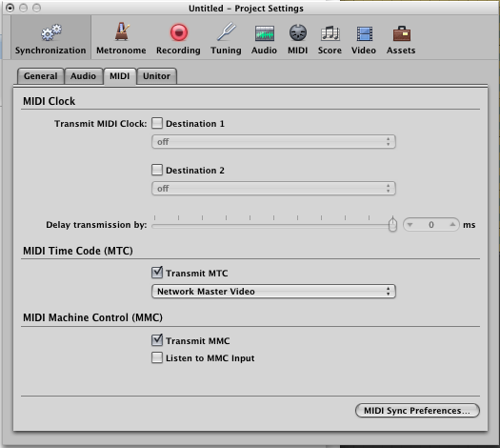Image resolution: width=500 pixels, height=448 pixels.
Task: Open the MIDI connector icon pane
Action: point(298,32)
